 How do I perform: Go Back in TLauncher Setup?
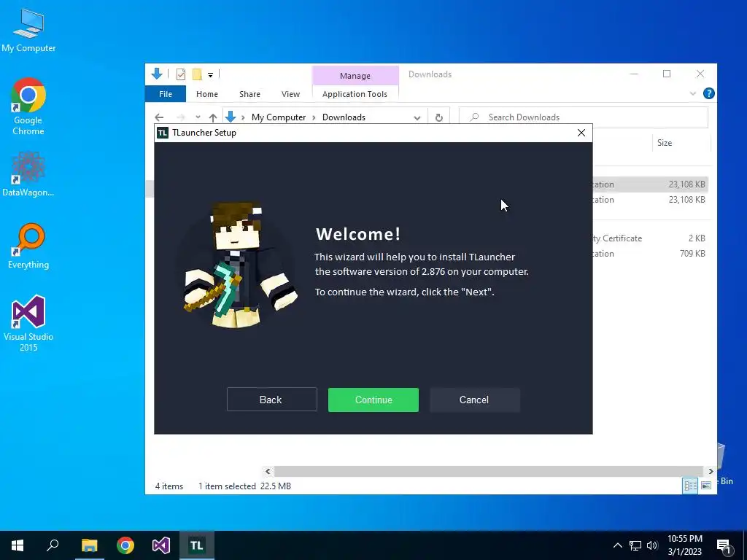click(x=271, y=400)
